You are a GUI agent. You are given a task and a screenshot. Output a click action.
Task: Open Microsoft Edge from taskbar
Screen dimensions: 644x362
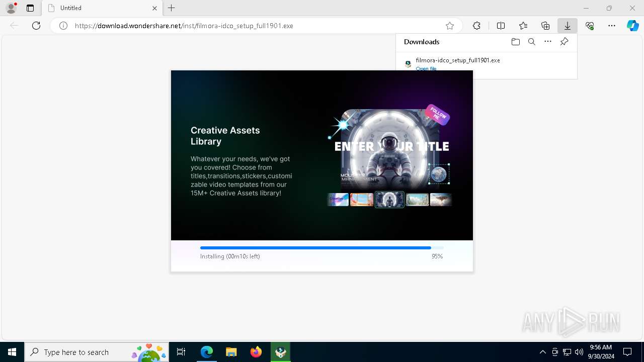click(x=207, y=352)
